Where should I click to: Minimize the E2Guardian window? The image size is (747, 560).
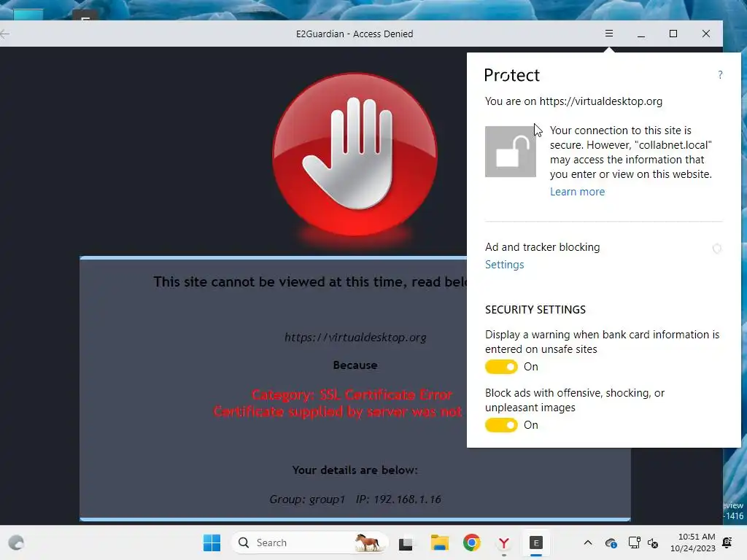pyautogui.click(x=641, y=34)
